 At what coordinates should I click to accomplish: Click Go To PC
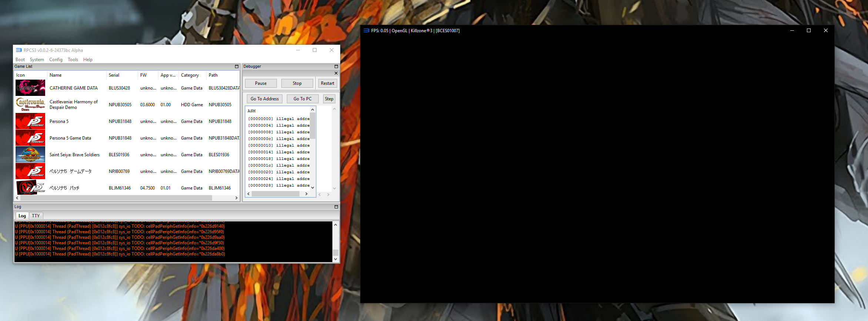point(302,99)
